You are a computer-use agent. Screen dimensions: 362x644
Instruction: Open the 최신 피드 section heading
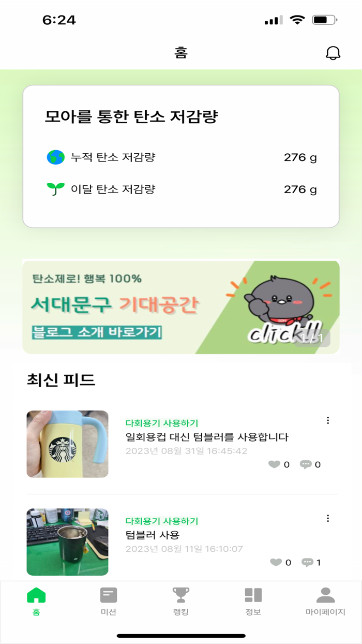(x=59, y=378)
